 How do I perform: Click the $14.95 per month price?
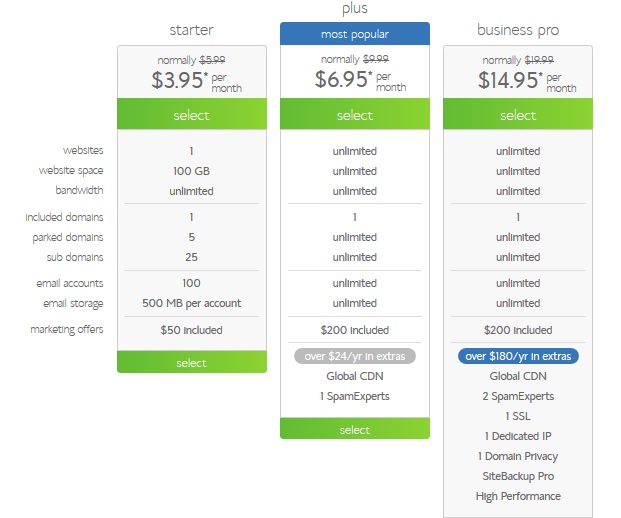click(518, 81)
